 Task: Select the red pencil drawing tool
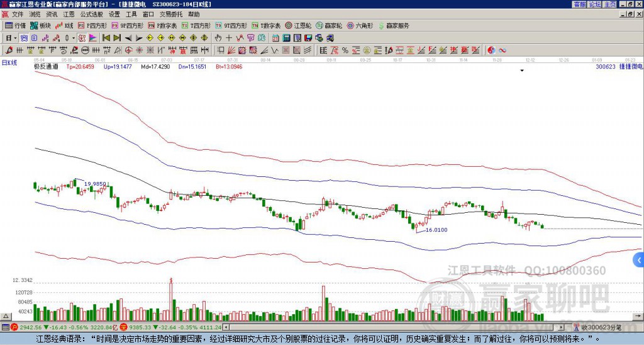[9, 50]
